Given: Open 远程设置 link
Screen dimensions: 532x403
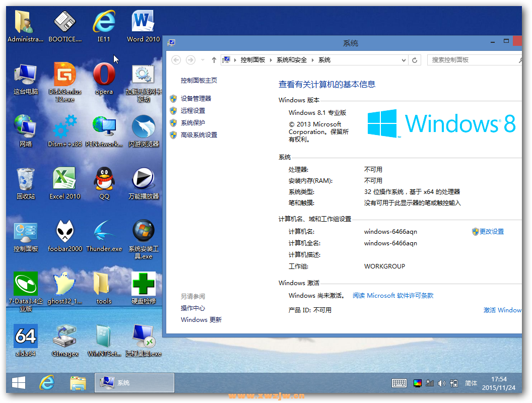Looking at the screenshot, I should point(193,111).
